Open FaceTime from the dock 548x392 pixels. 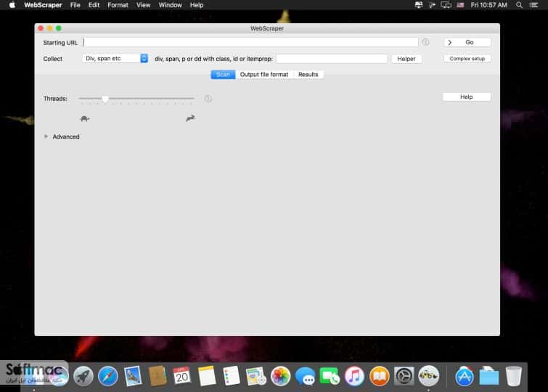coord(330,376)
